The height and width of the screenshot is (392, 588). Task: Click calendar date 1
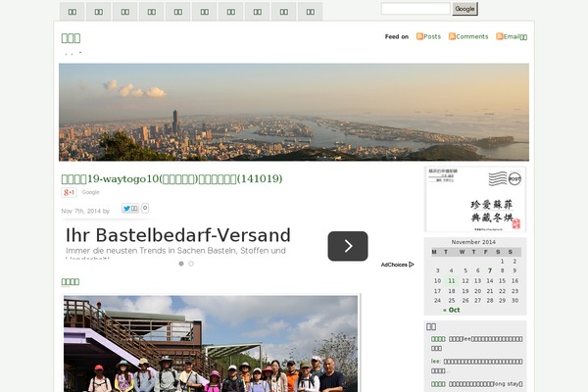tap(502, 261)
